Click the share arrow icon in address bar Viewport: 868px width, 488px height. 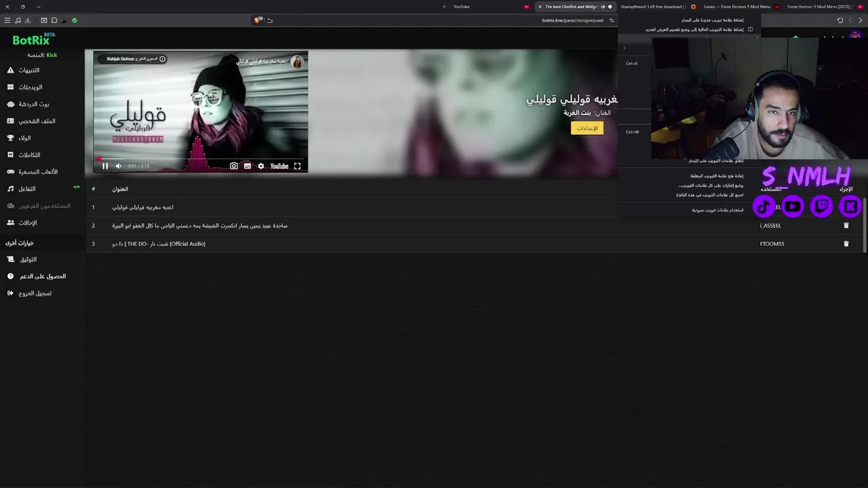point(270,20)
